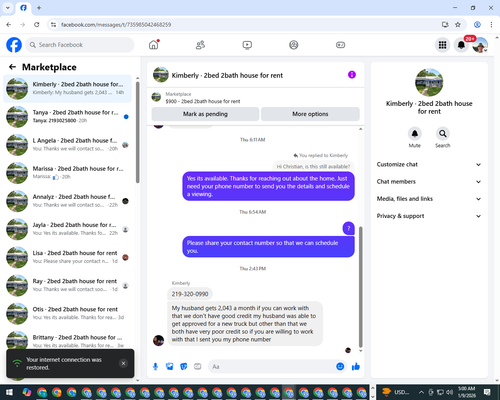
Task: Send a thumbs-up like
Action: tap(356, 367)
